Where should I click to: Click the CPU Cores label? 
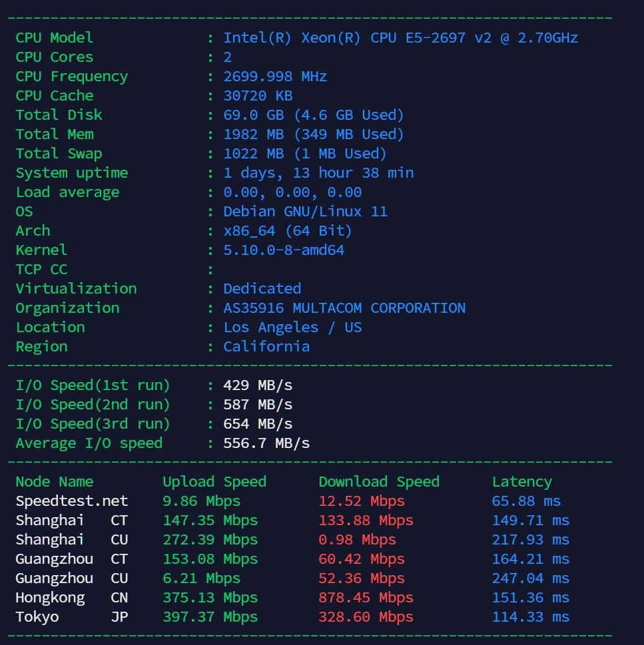[54, 57]
